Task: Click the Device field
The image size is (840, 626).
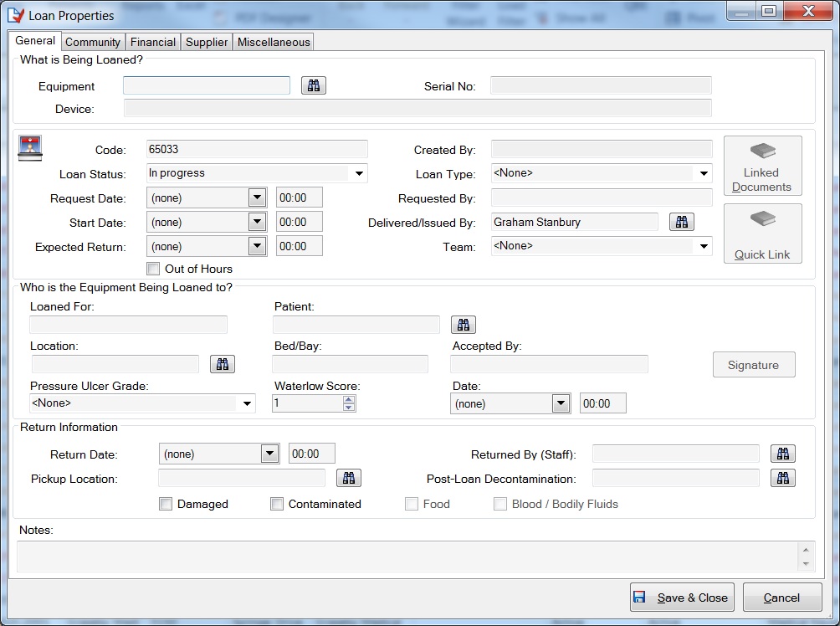Action: coord(417,108)
